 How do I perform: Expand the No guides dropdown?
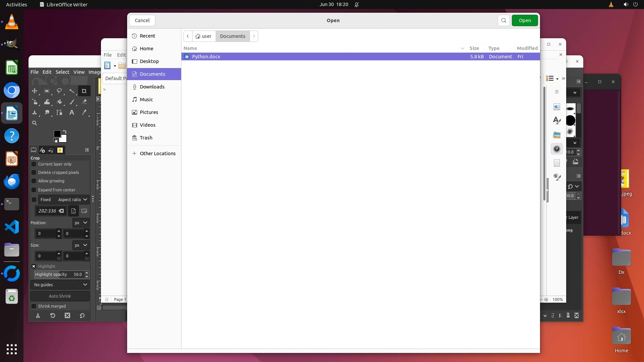pyautogui.click(x=60, y=285)
